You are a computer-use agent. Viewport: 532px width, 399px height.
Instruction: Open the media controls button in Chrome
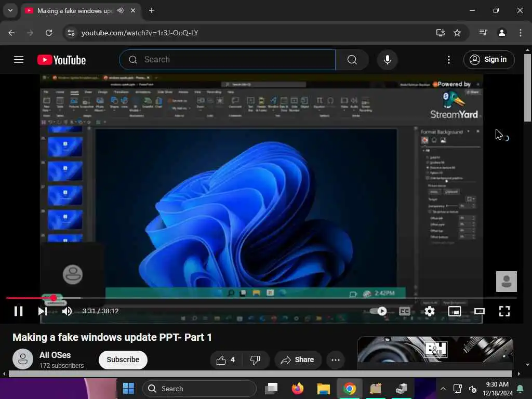tap(483, 33)
